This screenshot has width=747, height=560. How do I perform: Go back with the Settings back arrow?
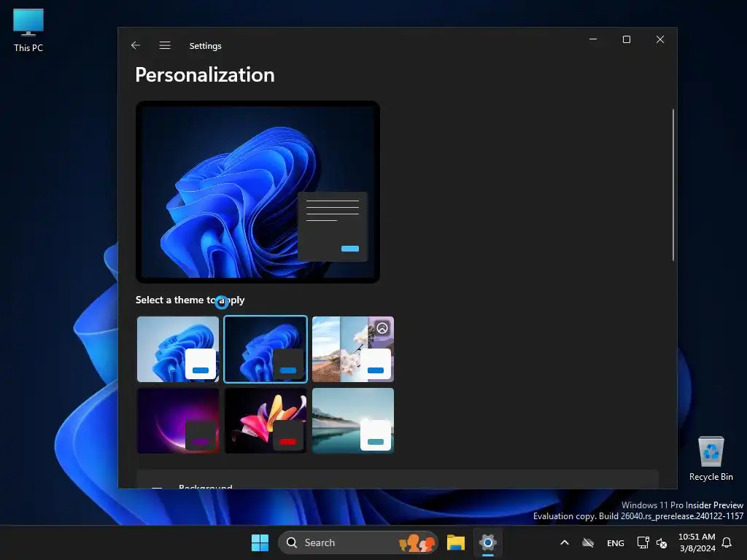(135, 45)
